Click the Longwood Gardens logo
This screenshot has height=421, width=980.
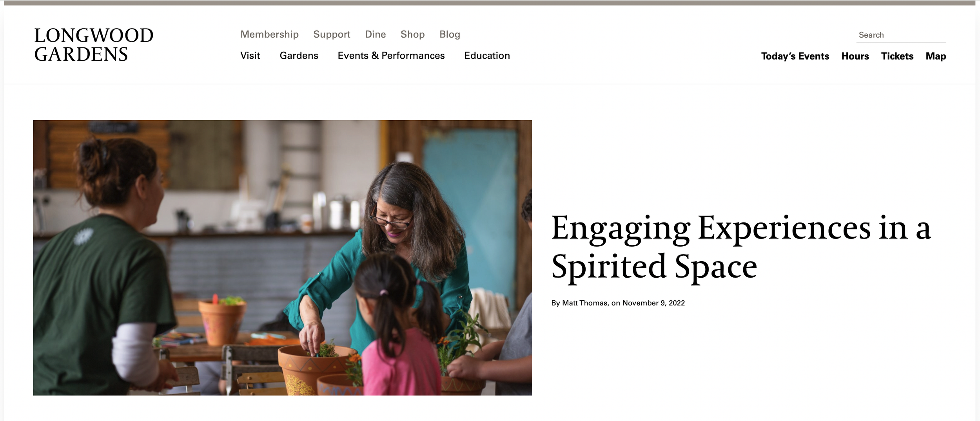(x=94, y=45)
